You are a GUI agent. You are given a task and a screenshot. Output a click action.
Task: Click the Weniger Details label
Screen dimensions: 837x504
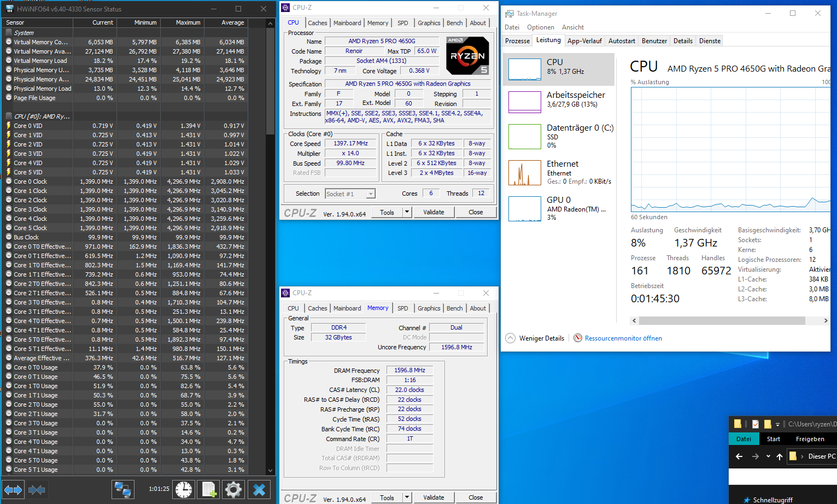coord(542,338)
